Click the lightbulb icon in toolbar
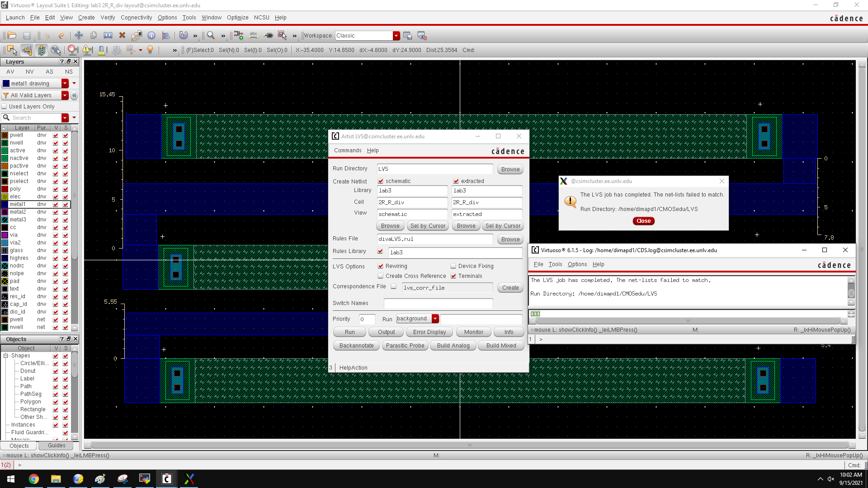This screenshot has width=868, height=488. (x=150, y=50)
